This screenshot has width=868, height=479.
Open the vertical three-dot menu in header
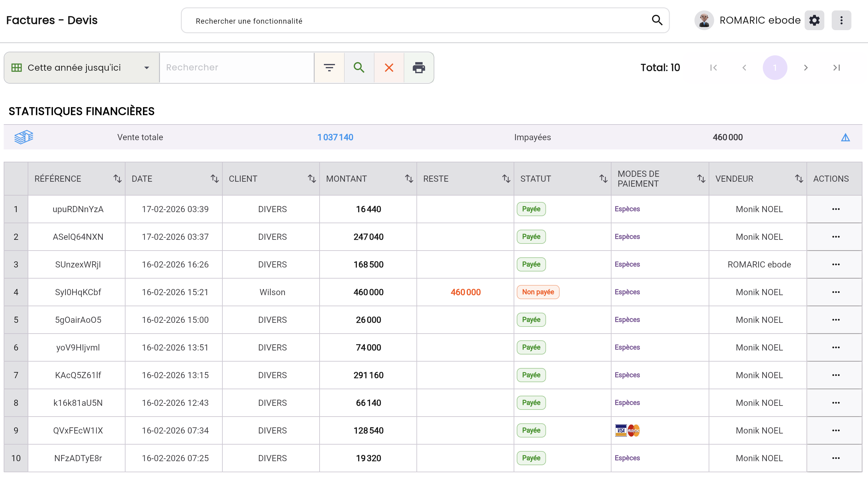coord(841,21)
